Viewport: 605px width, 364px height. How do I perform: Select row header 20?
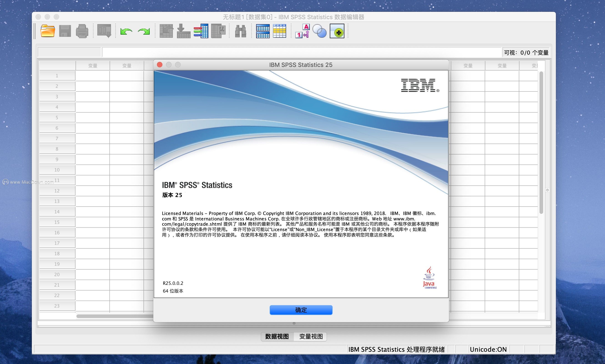tap(57, 275)
